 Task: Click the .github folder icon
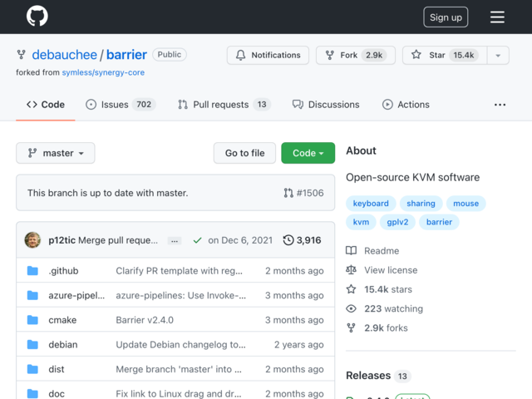(x=32, y=271)
